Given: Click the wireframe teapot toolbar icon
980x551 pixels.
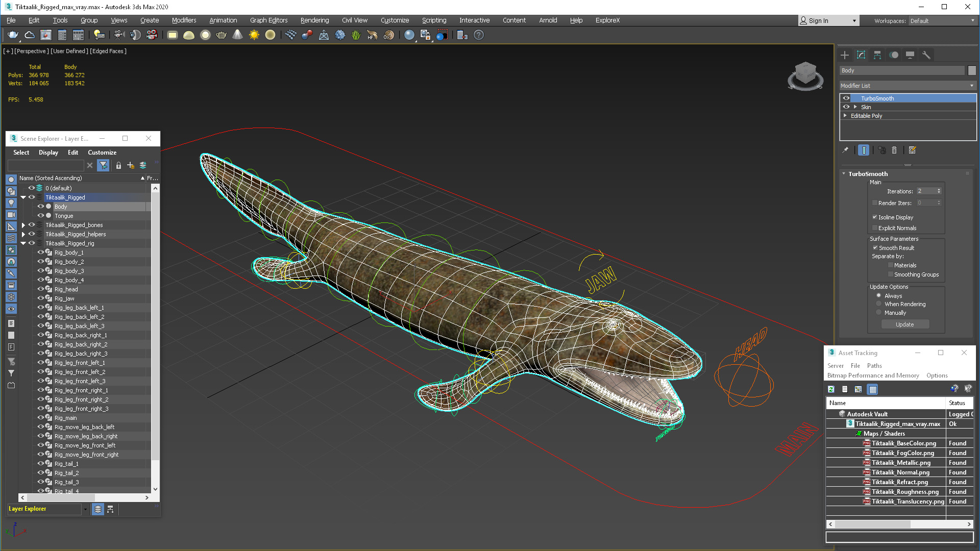Looking at the screenshot, I should tap(221, 35).
